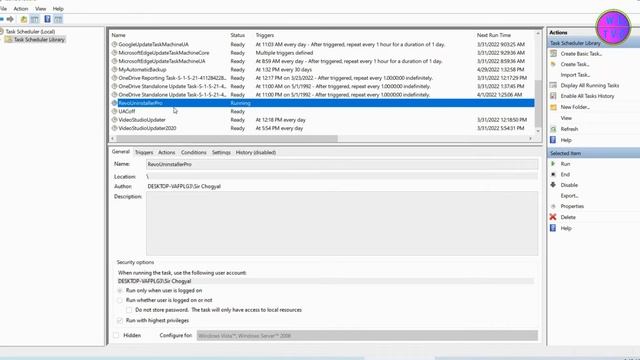This screenshot has width=640, height=360.
Task: Click the Refresh icon in Actions pane
Action: (553, 129)
